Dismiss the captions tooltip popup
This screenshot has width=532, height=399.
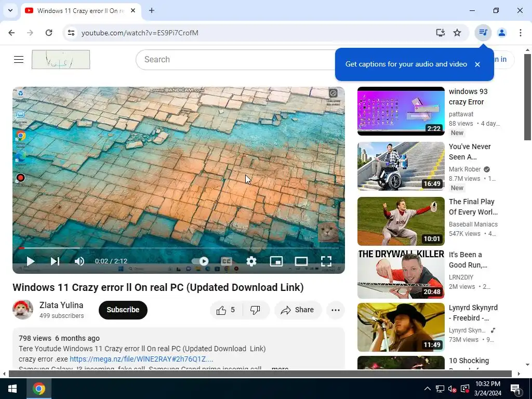pos(477,64)
